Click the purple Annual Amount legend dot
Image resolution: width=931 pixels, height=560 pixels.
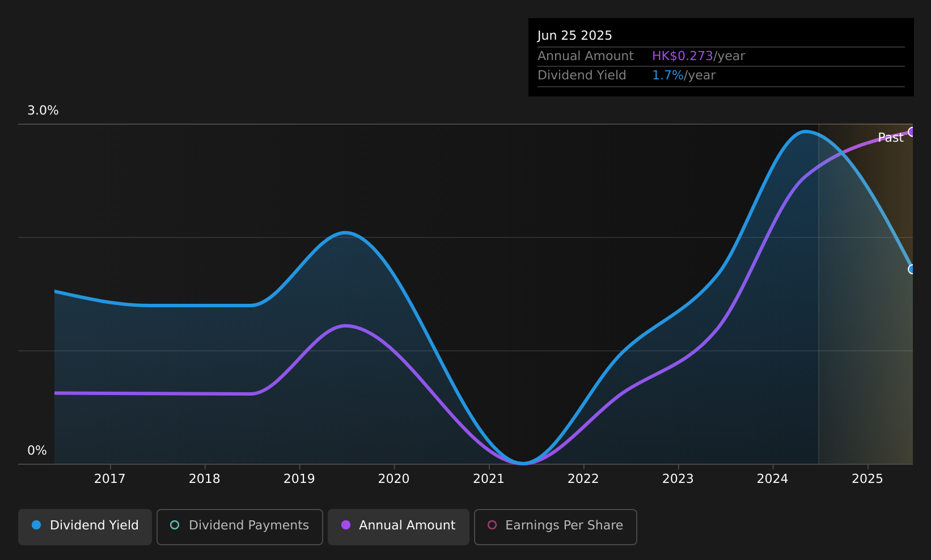346,525
